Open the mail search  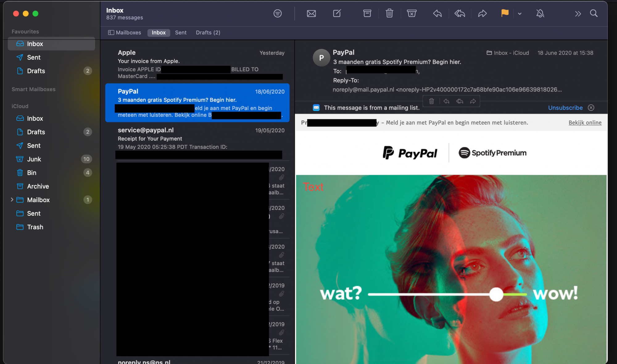coord(594,13)
